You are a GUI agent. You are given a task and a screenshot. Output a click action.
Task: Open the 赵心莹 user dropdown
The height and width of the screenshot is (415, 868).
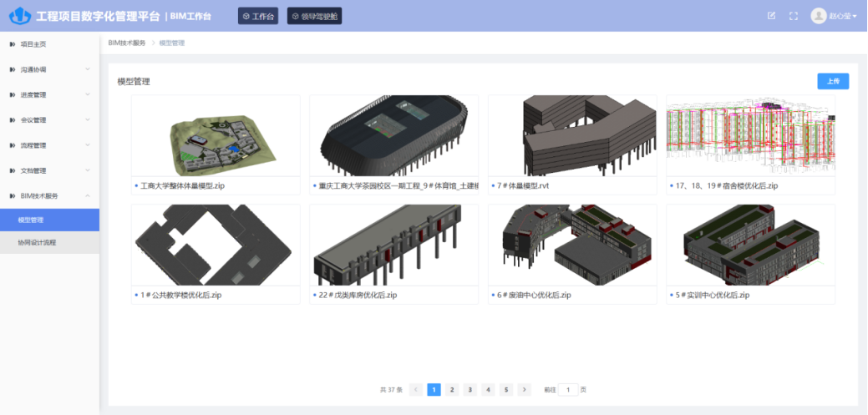[x=843, y=16]
